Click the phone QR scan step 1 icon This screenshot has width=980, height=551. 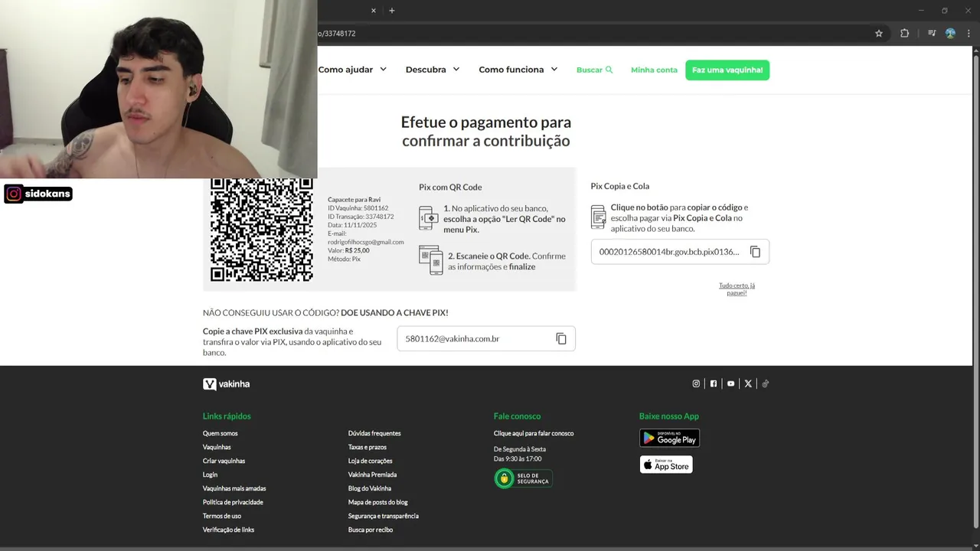[x=429, y=218]
